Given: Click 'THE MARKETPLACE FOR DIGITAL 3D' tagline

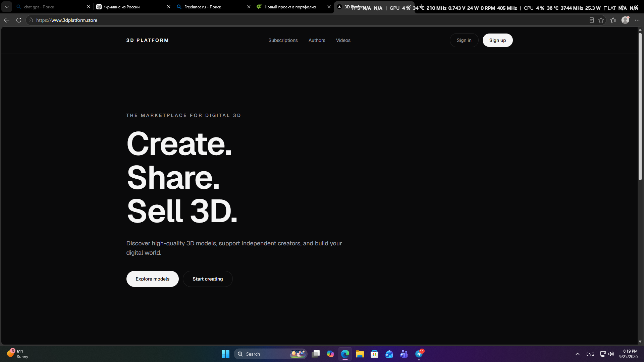Looking at the screenshot, I should (x=183, y=115).
